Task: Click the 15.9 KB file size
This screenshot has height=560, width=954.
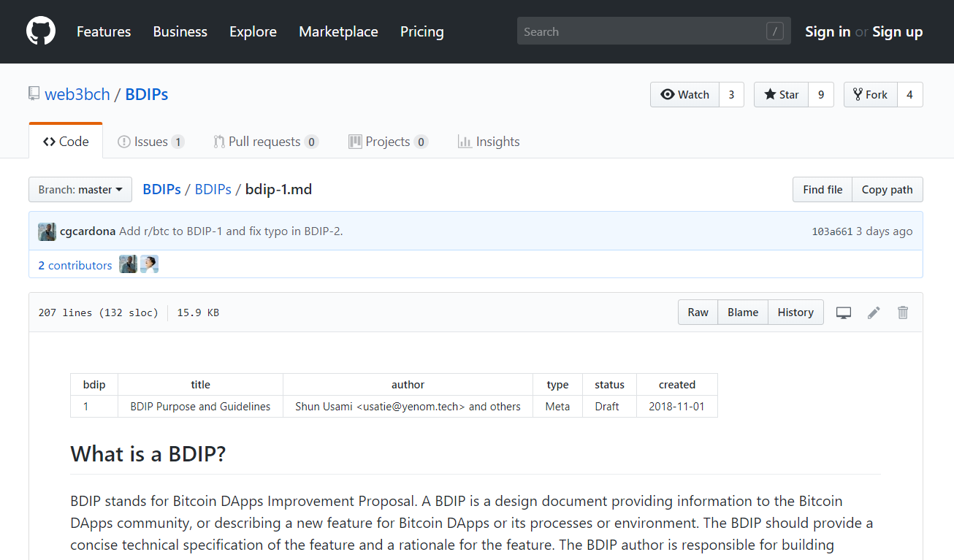Action: (198, 312)
